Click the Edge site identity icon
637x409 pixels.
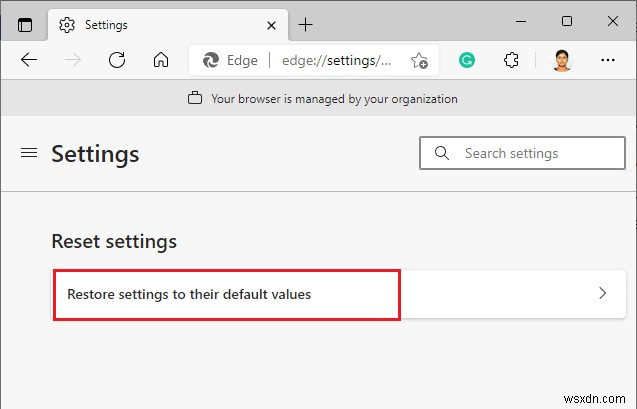pos(211,61)
